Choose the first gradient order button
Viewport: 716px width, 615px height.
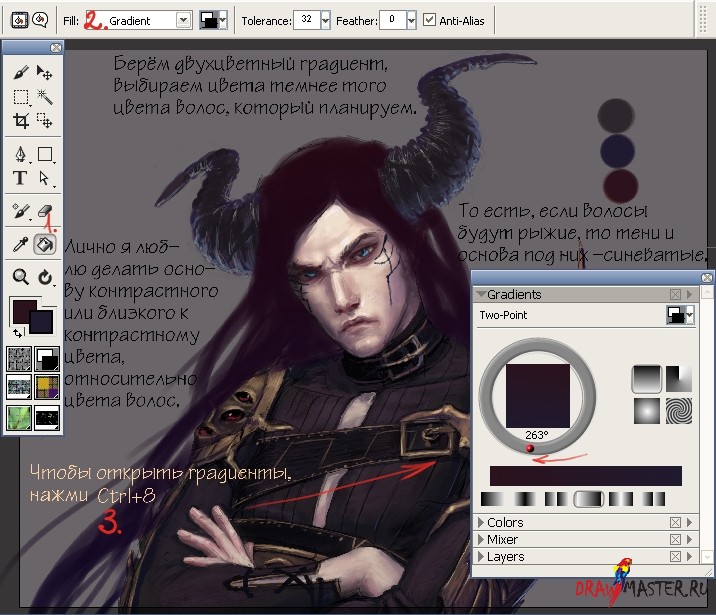coord(493,499)
